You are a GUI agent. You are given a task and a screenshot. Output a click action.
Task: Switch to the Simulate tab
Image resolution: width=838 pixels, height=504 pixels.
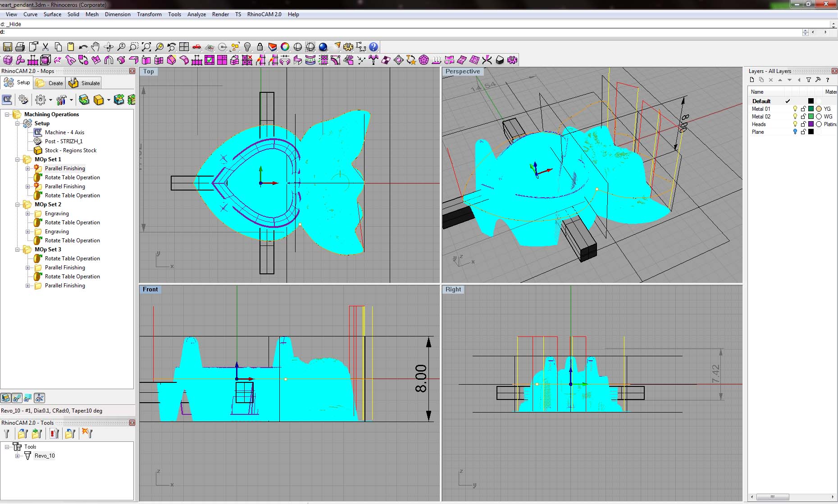click(85, 83)
